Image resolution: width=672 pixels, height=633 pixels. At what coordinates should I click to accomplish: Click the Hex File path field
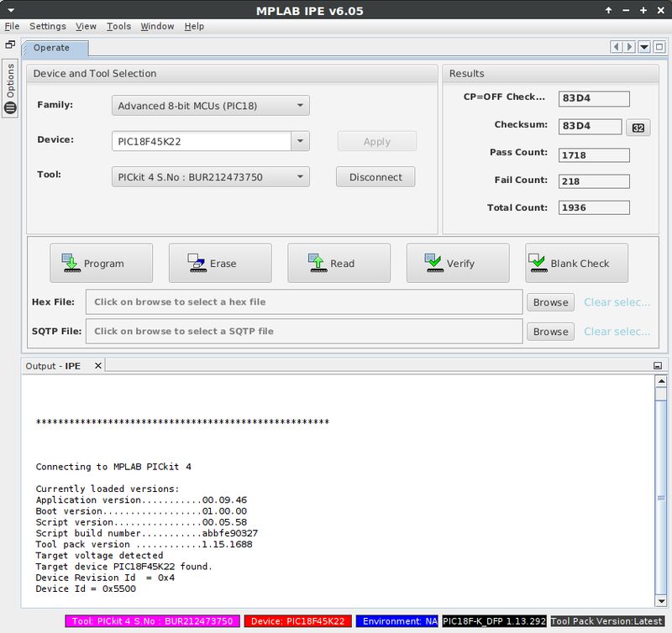pyautogui.click(x=303, y=302)
